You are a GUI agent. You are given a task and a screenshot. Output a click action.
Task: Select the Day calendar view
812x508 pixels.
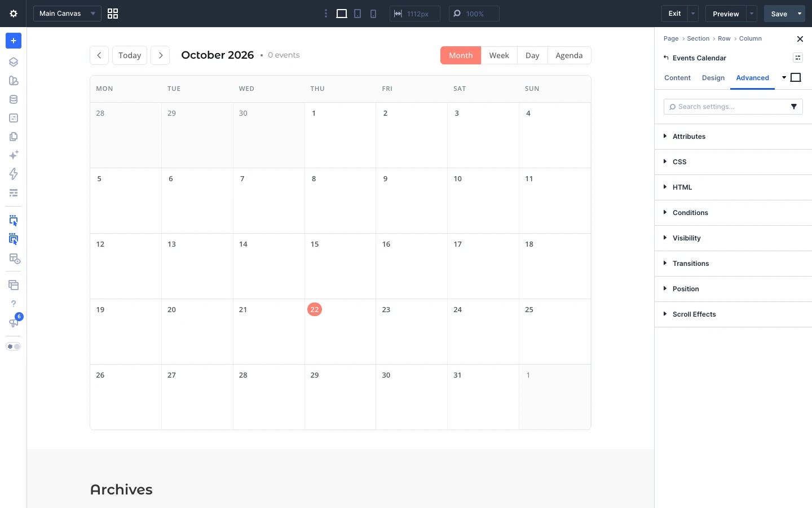pyautogui.click(x=532, y=55)
